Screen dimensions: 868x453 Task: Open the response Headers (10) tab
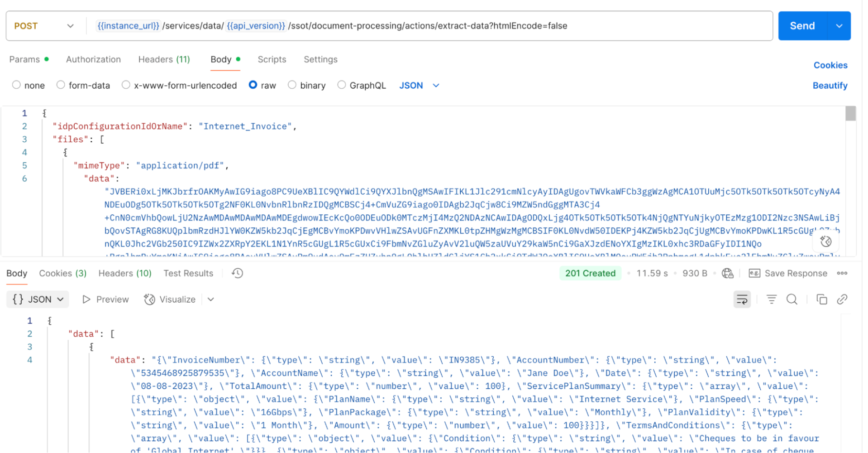point(125,274)
